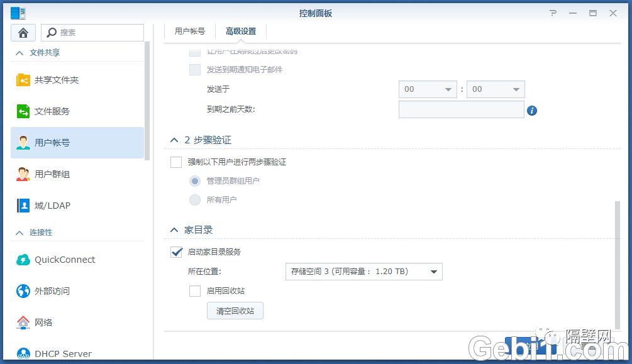Open External Access (外部访问) globe icon
Viewport: 632px width, 364px height.
click(x=23, y=291)
